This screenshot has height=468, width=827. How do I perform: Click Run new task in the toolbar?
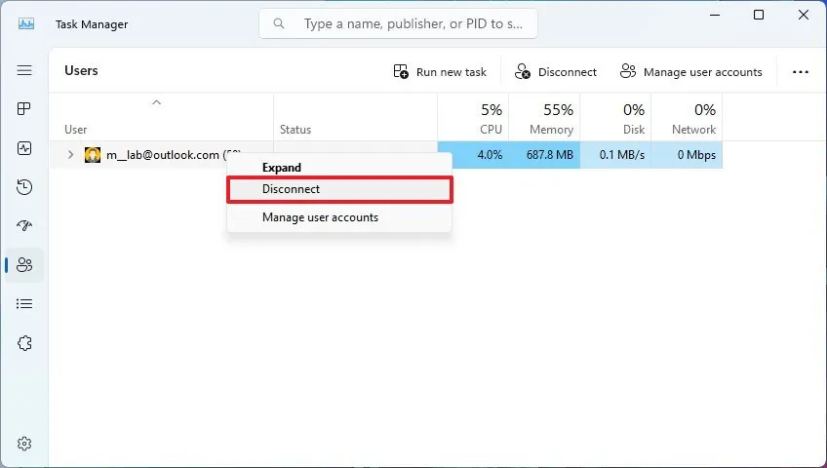(x=440, y=72)
